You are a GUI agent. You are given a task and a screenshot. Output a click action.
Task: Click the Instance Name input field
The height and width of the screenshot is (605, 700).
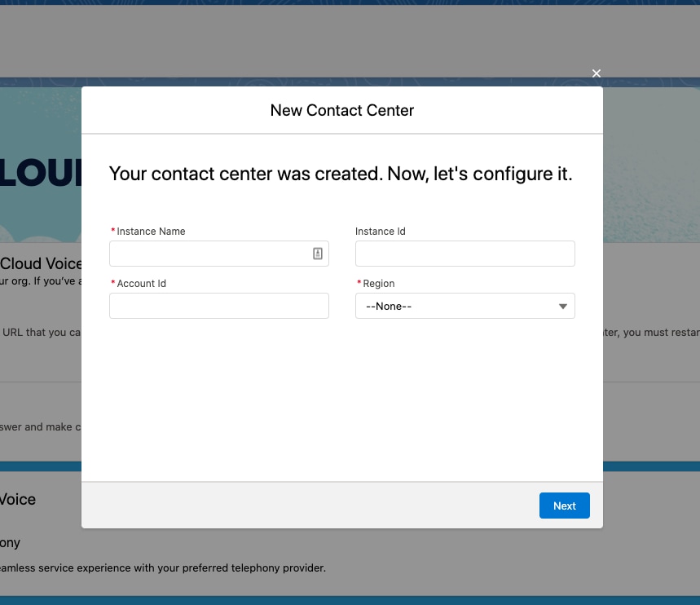218,254
